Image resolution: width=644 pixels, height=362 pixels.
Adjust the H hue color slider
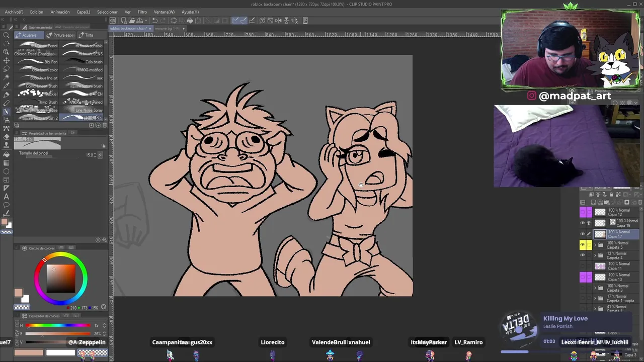coord(58,325)
